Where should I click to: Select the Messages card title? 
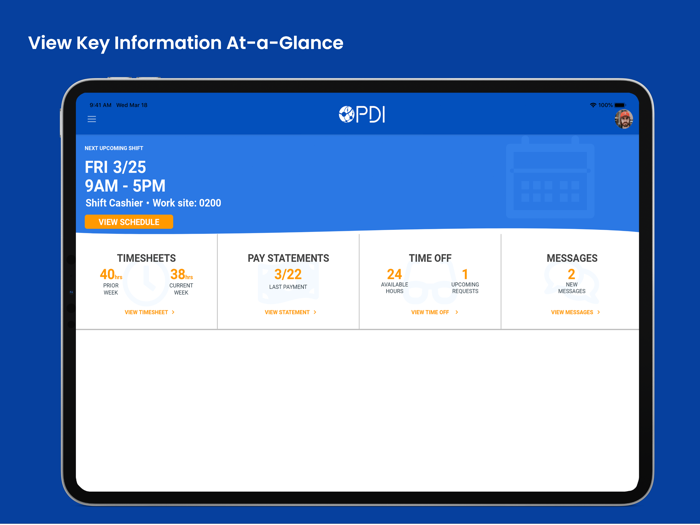[x=572, y=258]
